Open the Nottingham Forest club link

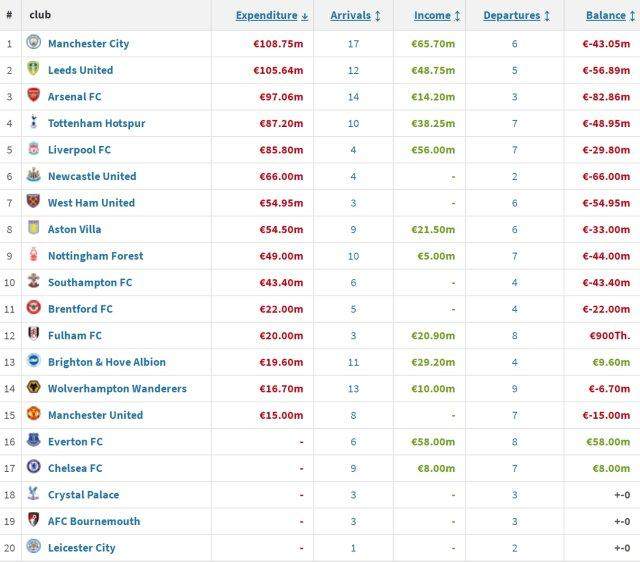click(95, 256)
